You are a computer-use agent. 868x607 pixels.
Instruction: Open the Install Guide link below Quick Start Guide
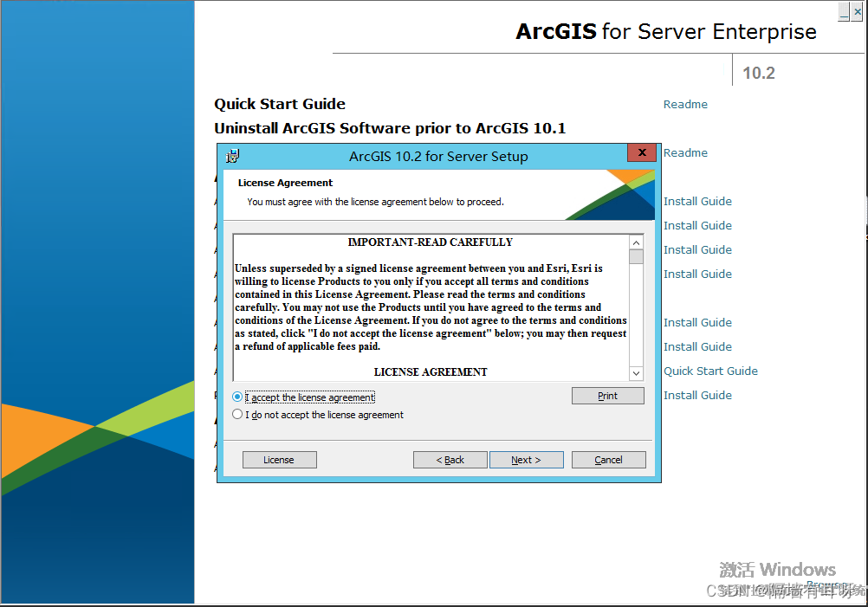pos(697,395)
